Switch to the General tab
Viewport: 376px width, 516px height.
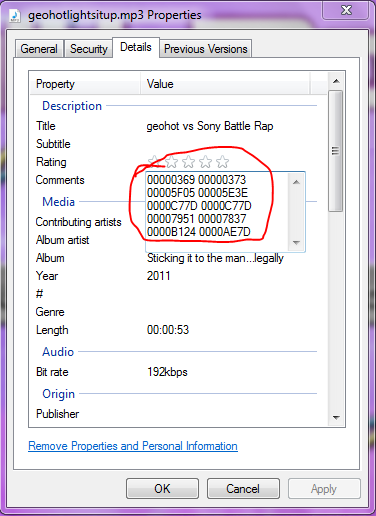(39, 49)
